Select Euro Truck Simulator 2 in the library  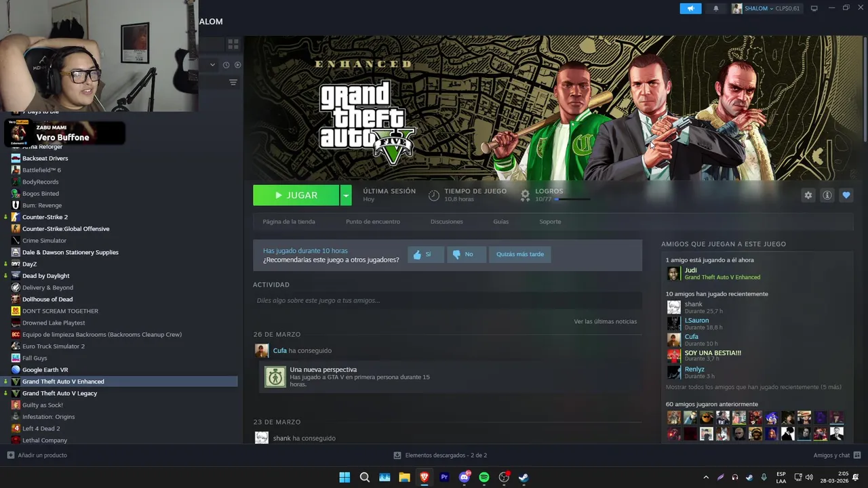[54, 346]
